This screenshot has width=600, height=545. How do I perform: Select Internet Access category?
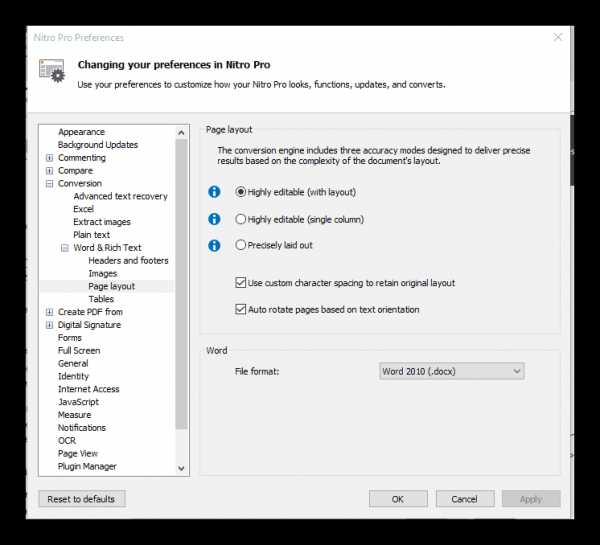(88, 389)
